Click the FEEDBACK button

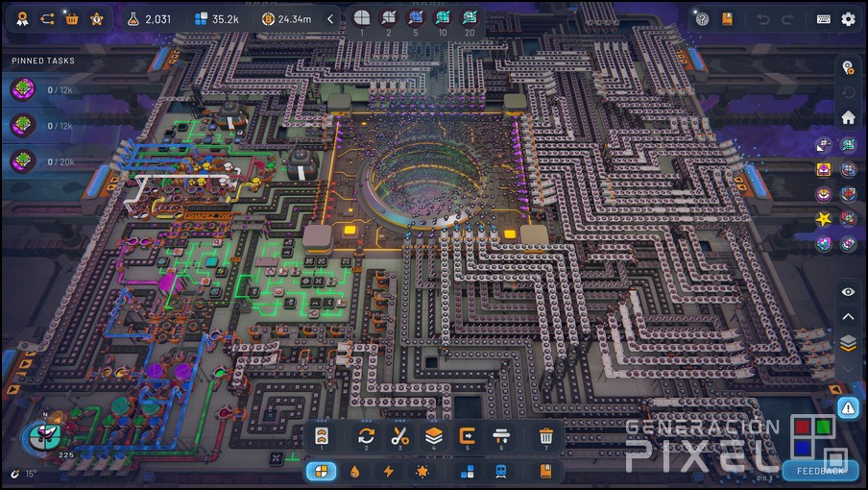click(x=819, y=471)
